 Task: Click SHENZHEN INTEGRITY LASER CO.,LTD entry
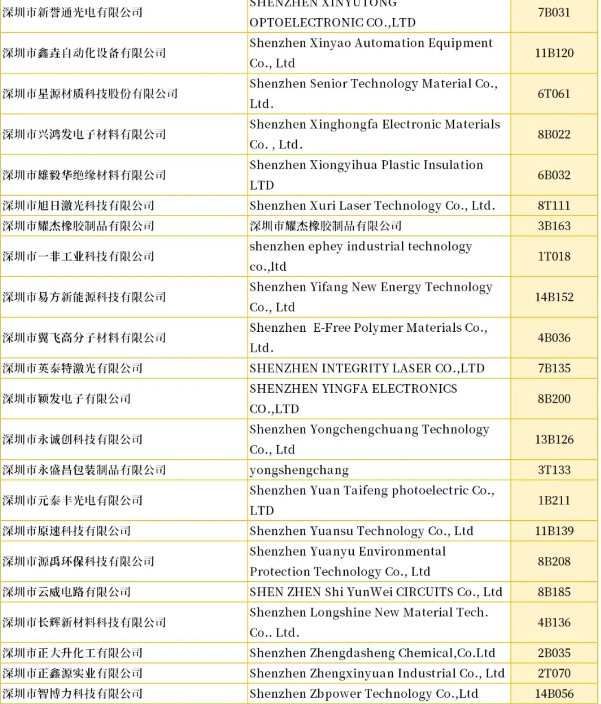367,368
